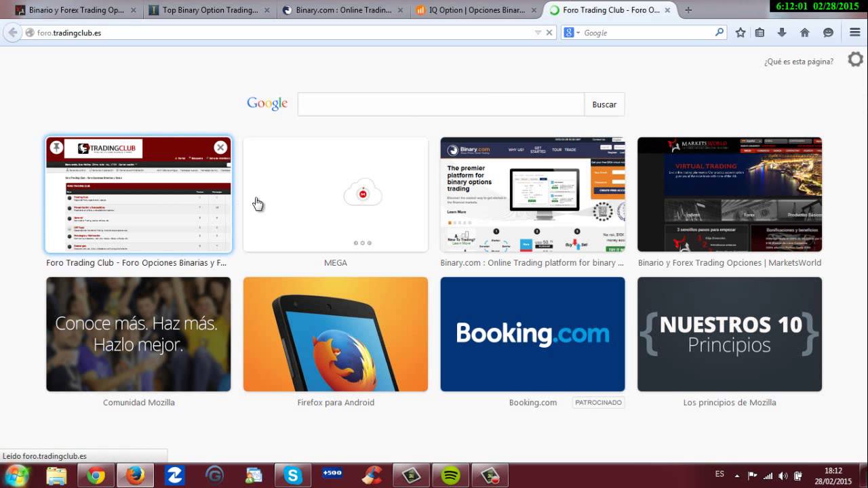Click the search magnifier in search bar

(719, 32)
